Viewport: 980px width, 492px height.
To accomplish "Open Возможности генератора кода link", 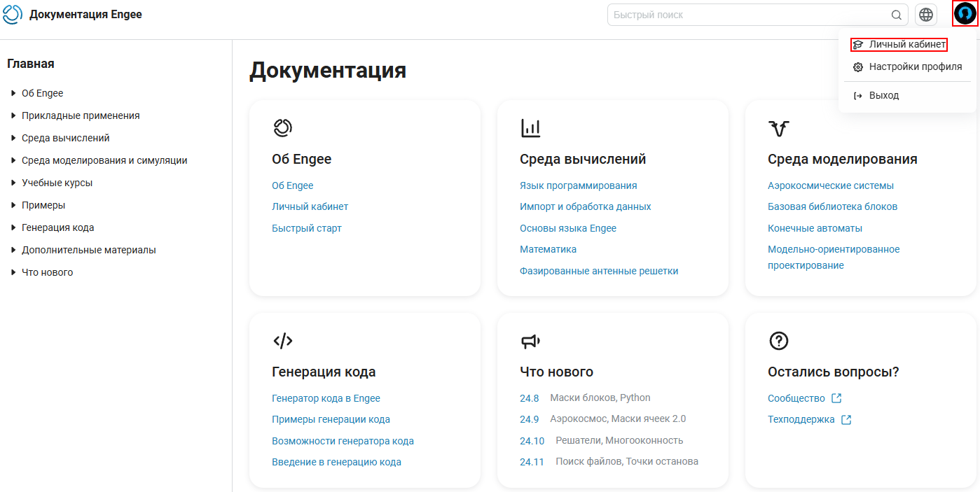I will tap(343, 441).
